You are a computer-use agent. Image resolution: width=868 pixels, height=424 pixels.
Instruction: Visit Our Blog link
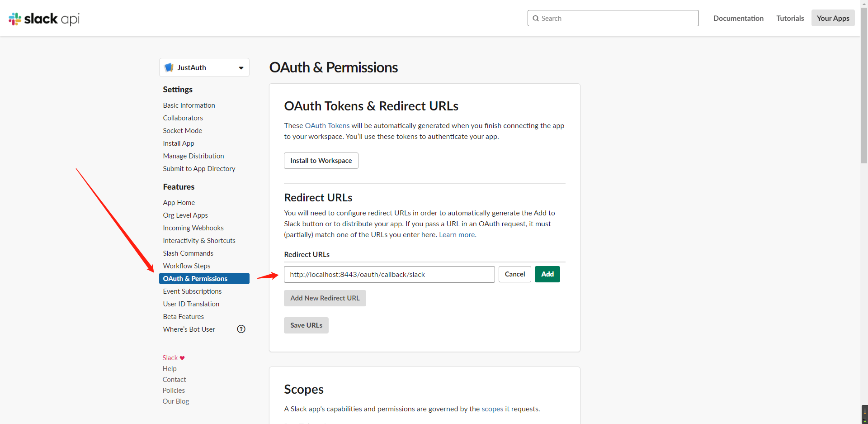pyautogui.click(x=176, y=401)
